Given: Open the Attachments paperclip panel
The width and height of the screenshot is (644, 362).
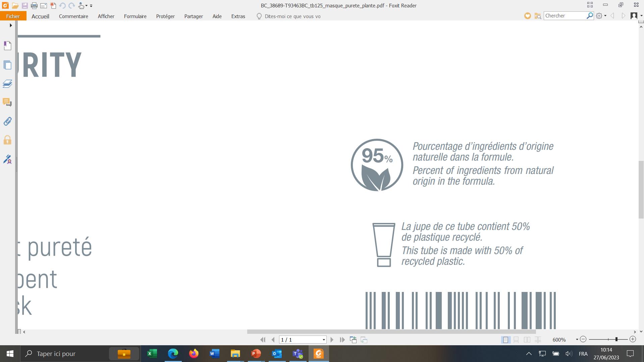Looking at the screenshot, I should coord(7,121).
